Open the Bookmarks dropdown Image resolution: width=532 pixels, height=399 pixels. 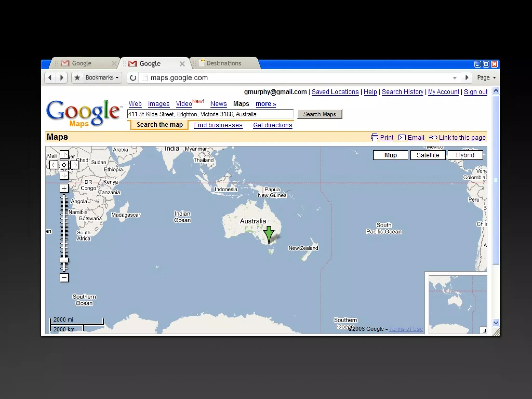point(102,78)
